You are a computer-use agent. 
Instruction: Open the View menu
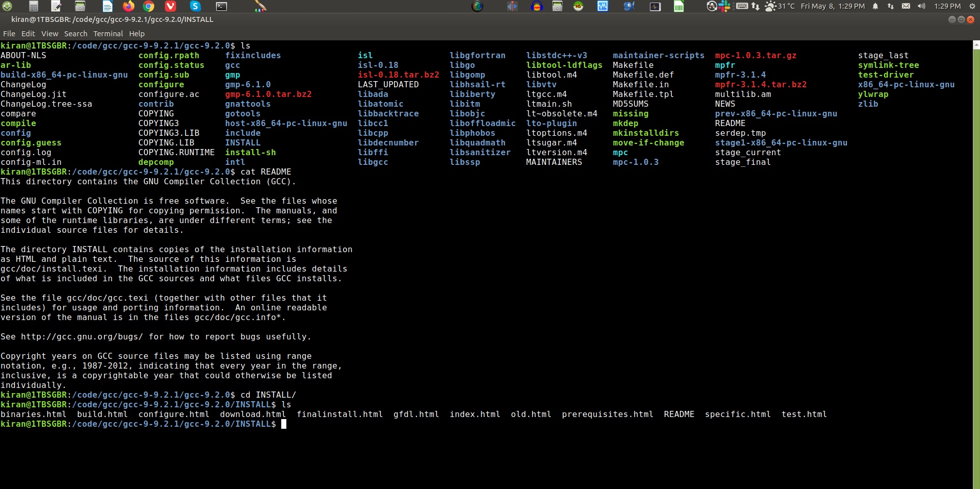pos(50,34)
